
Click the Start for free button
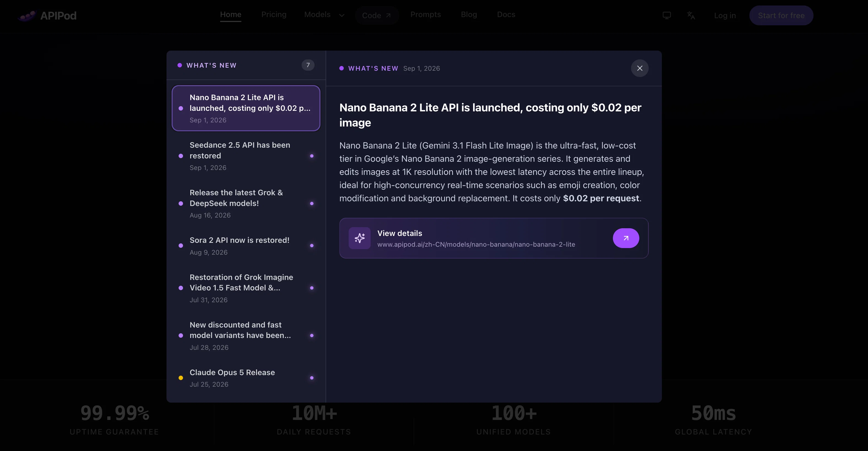(x=781, y=15)
